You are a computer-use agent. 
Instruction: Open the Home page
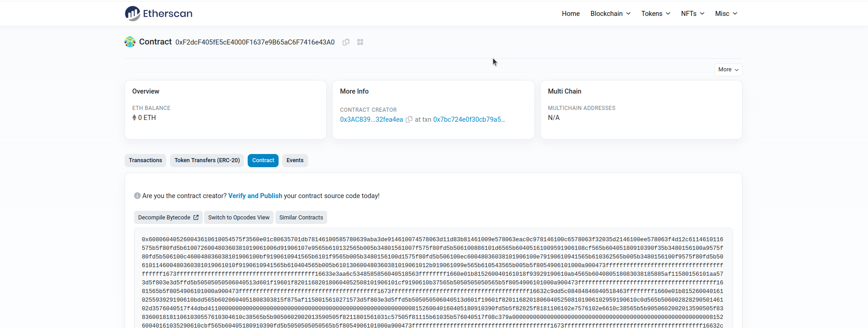pos(571,14)
